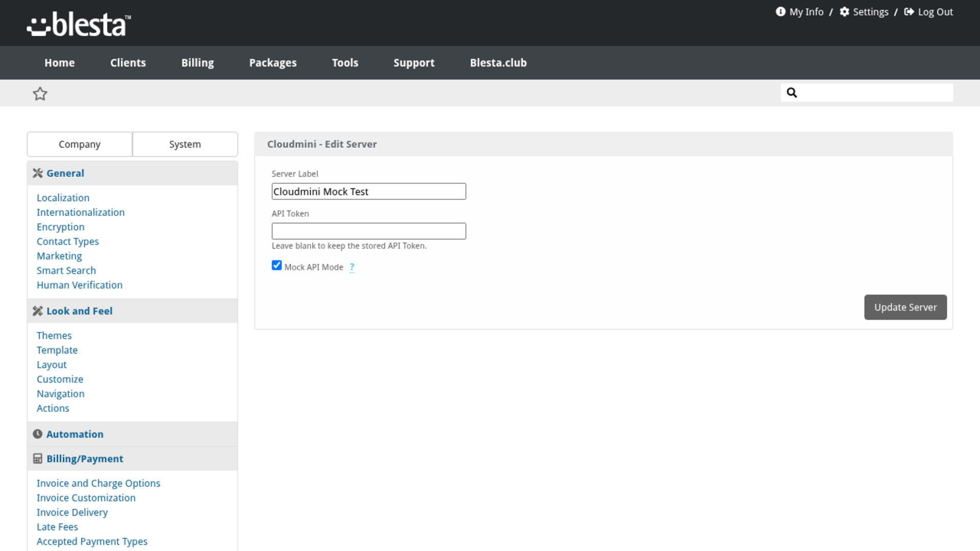Open Invoice and Charge Options
The image size is (980, 551).
(99, 483)
